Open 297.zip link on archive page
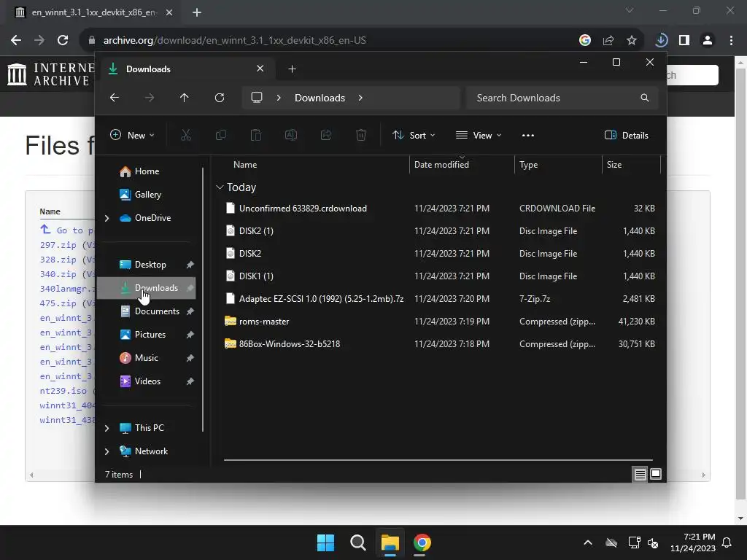747x560 pixels. (58, 245)
